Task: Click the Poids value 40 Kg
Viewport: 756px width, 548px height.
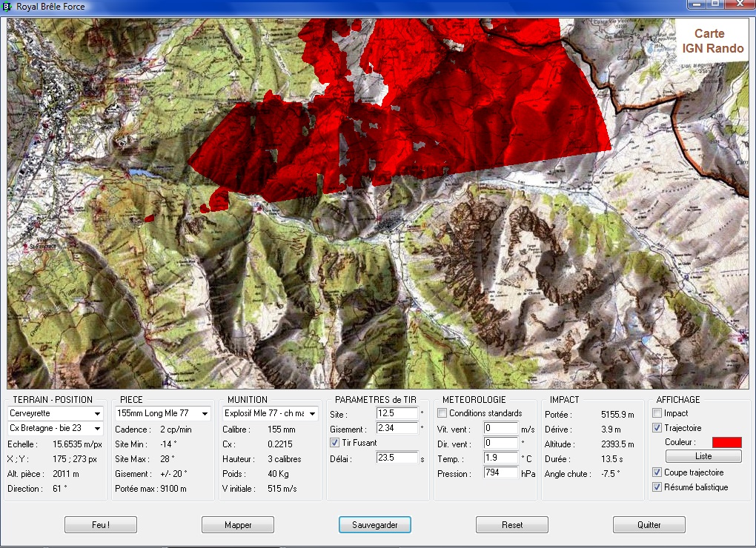Action: 278,474
